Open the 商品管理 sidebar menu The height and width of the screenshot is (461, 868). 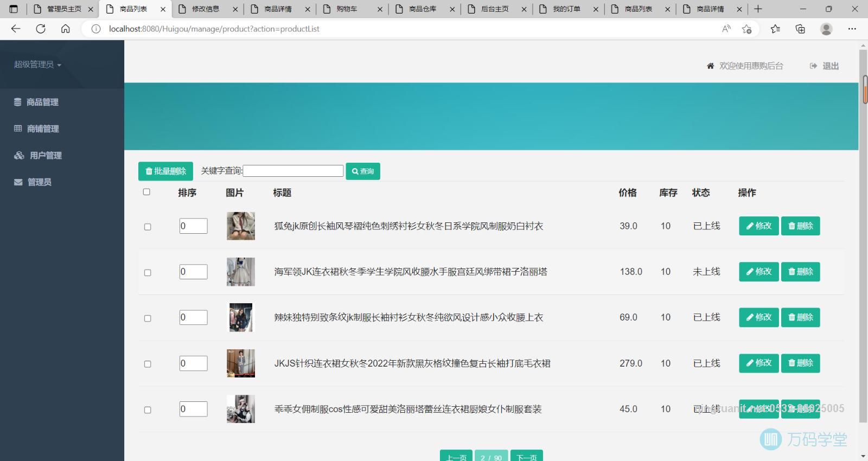pos(36,102)
